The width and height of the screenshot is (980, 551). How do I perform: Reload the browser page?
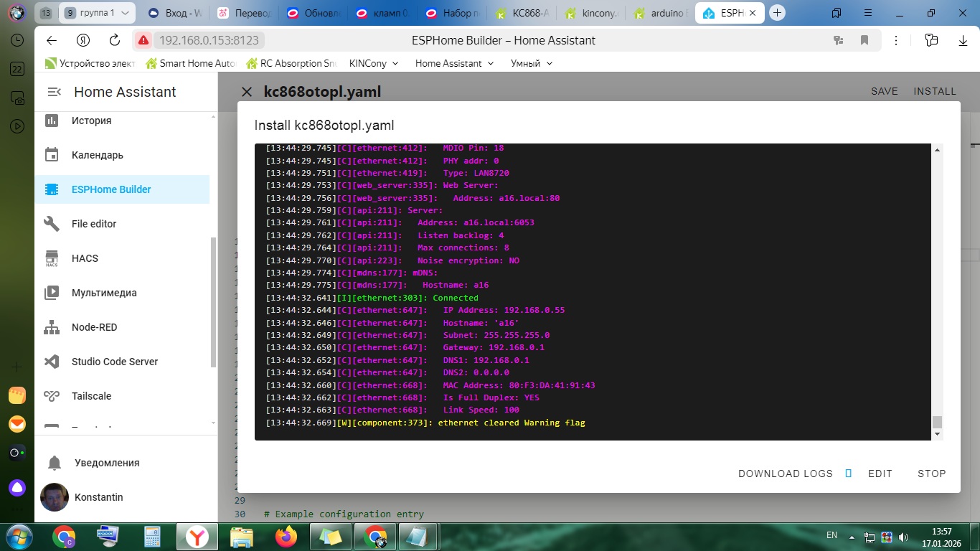point(115,41)
